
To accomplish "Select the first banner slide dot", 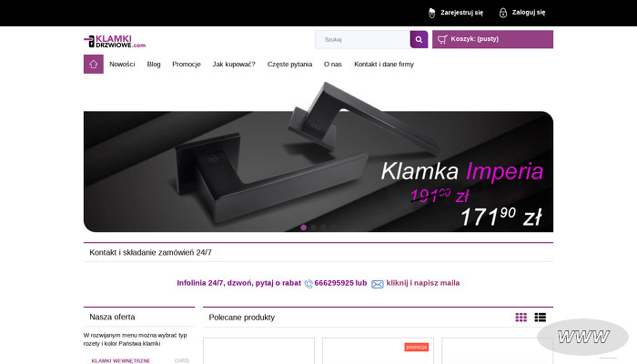I will (x=303, y=227).
